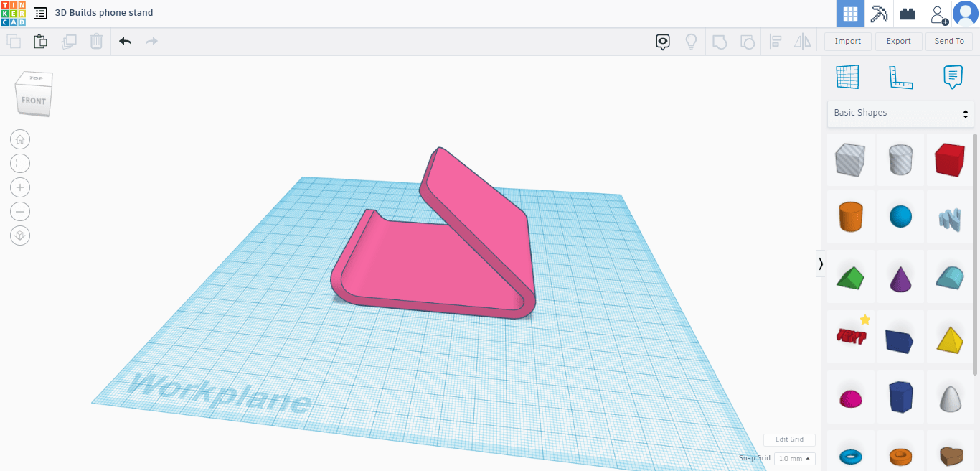Click the Import button

[x=847, y=42]
